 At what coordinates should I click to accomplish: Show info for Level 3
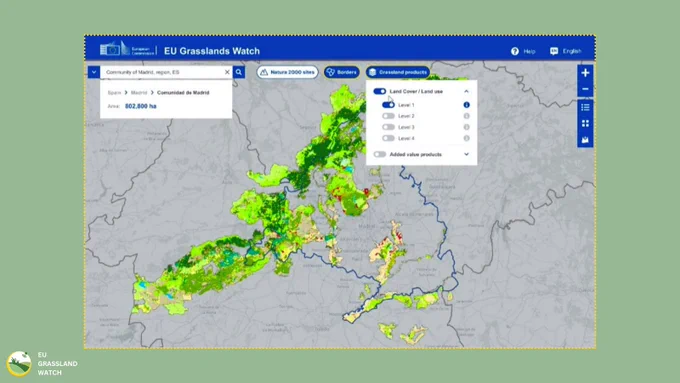tap(466, 127)
